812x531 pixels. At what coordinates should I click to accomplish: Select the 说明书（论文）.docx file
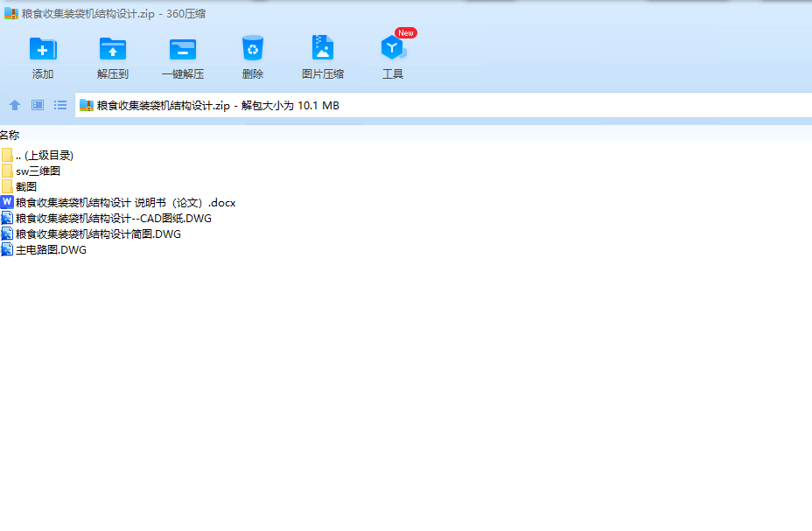coord(119,202)
